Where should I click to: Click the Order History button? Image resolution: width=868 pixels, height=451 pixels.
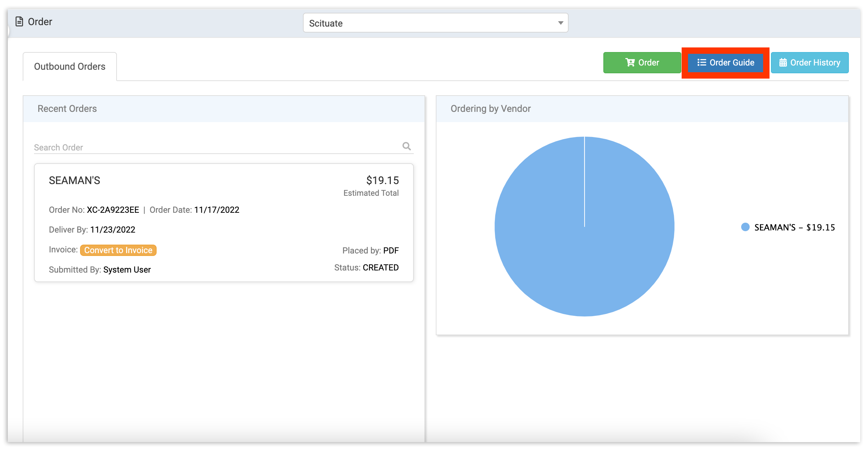point(810,63)
